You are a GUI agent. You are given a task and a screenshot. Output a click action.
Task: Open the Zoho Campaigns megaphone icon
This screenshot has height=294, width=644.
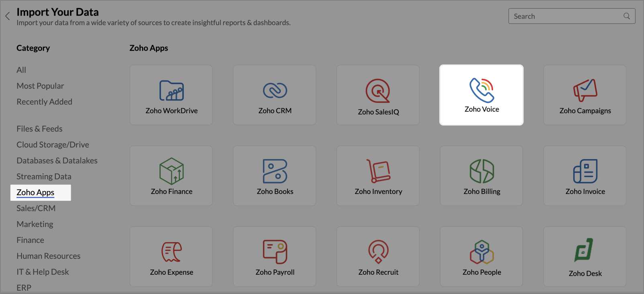(585, 90)
